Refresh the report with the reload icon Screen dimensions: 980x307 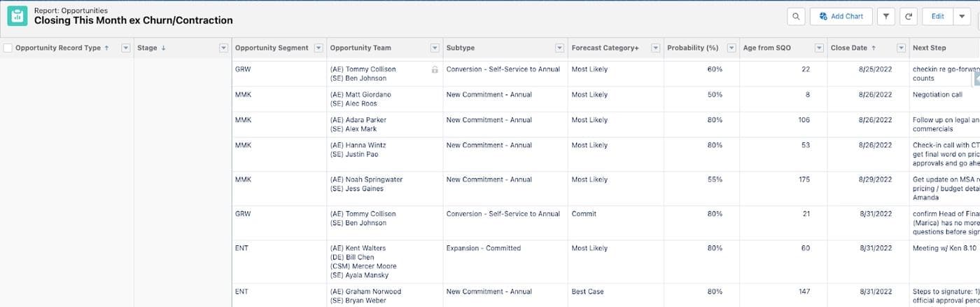tap(908, 17)
